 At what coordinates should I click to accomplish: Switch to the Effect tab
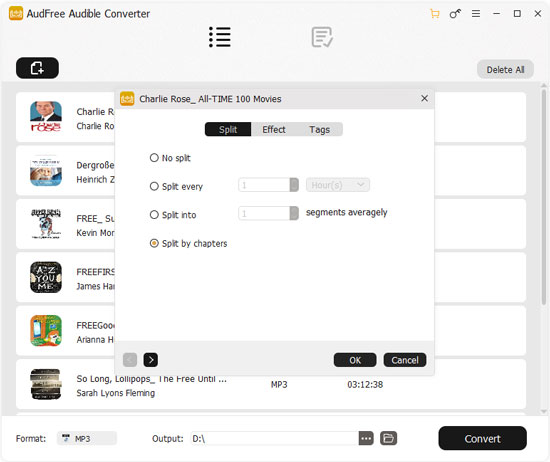274,129
